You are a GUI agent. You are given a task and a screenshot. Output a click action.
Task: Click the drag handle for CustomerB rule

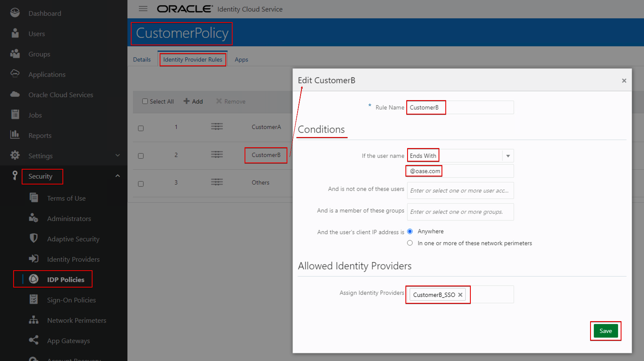[217, 154]
